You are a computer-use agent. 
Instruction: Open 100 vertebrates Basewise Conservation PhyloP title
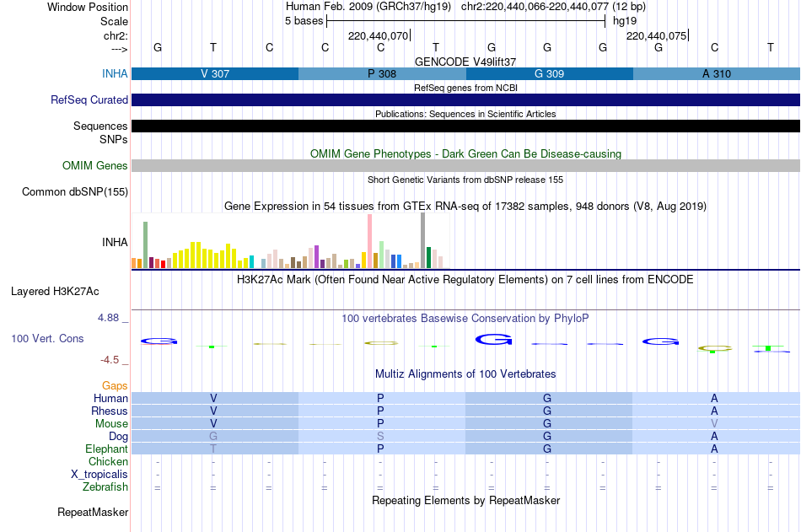[465, 319]
